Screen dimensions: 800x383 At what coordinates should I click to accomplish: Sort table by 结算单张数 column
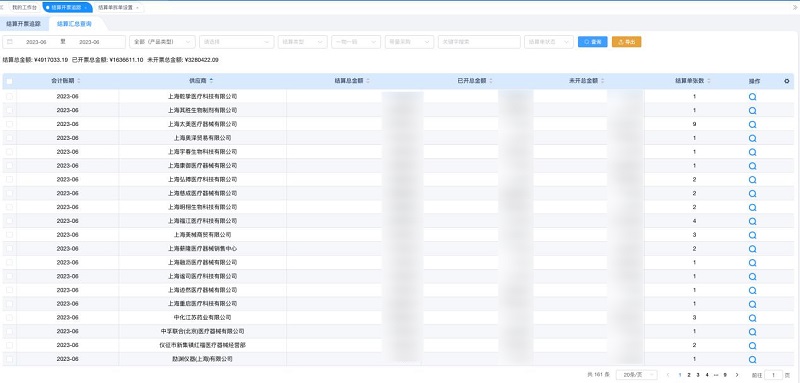[708, 81]
